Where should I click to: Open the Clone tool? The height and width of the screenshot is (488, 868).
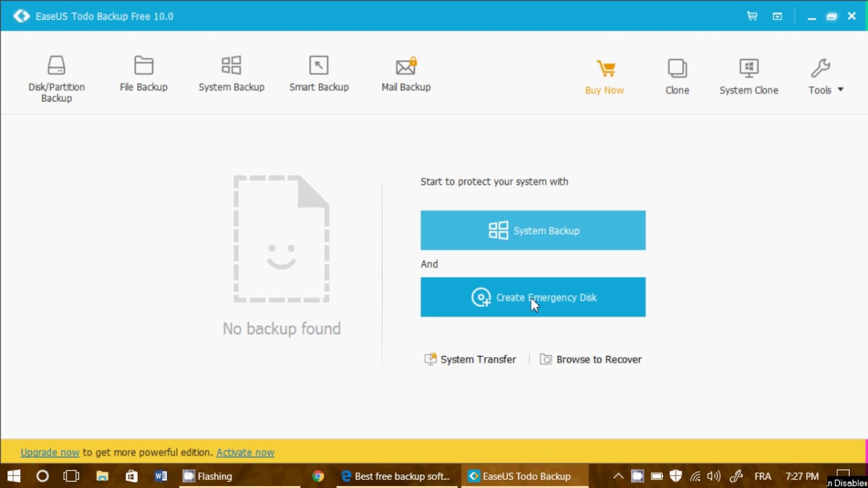(677, 77)
